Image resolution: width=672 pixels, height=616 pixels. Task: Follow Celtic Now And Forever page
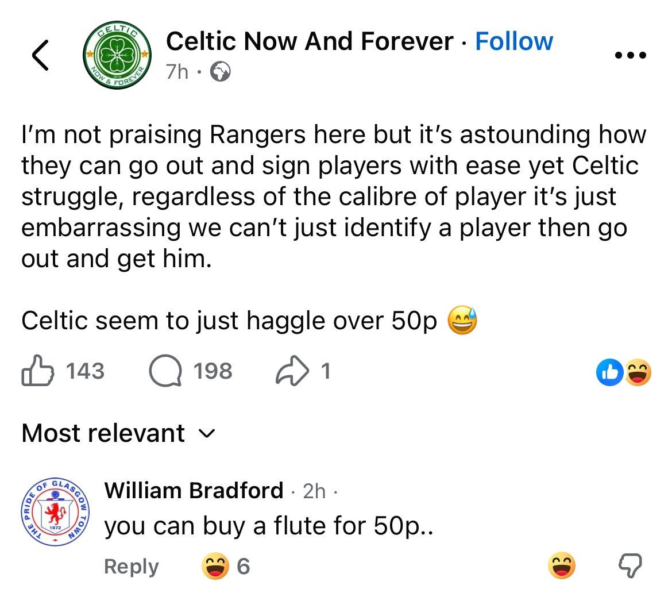point(514,41)
